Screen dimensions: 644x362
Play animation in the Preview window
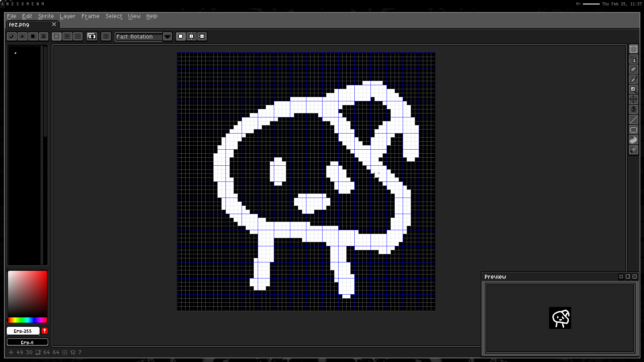pos(628,277)
